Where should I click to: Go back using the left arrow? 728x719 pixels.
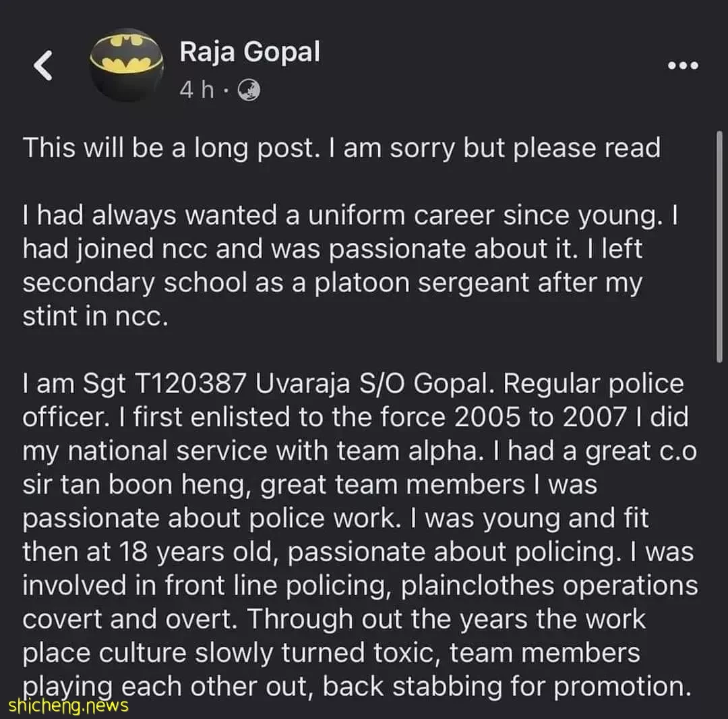[43, 65]
